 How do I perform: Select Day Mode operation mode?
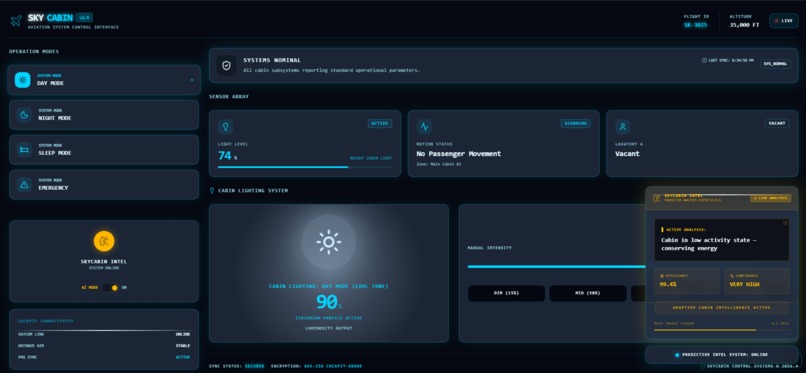point(104,80)
